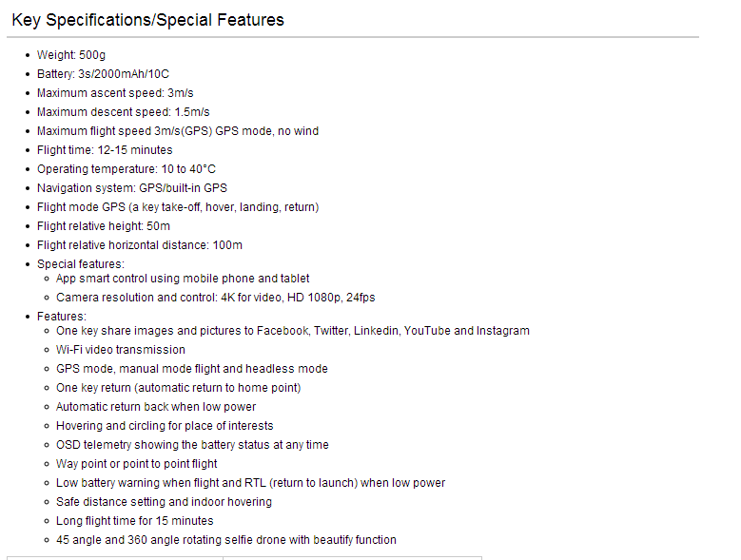
Task: Click Flight relative height: 50m line
Action: point(104,226)
